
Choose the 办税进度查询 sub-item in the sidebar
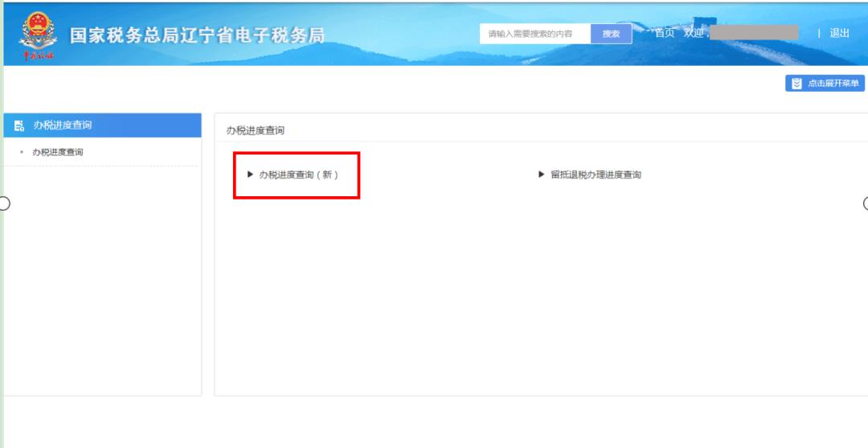[x=57, y=153]
